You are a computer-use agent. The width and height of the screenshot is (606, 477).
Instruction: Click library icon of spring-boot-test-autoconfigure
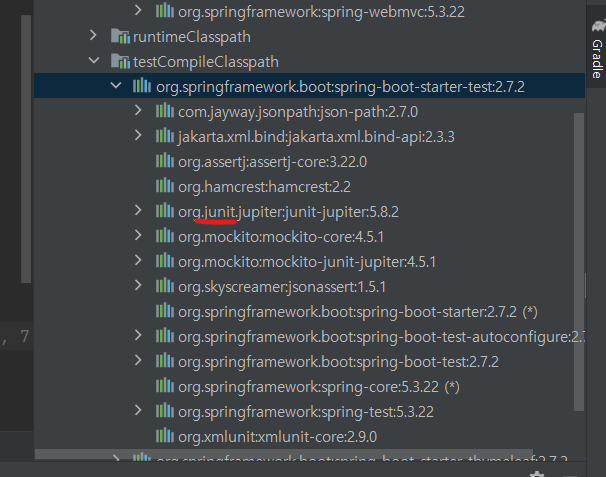pyautogui.click(x=165, y=336)
